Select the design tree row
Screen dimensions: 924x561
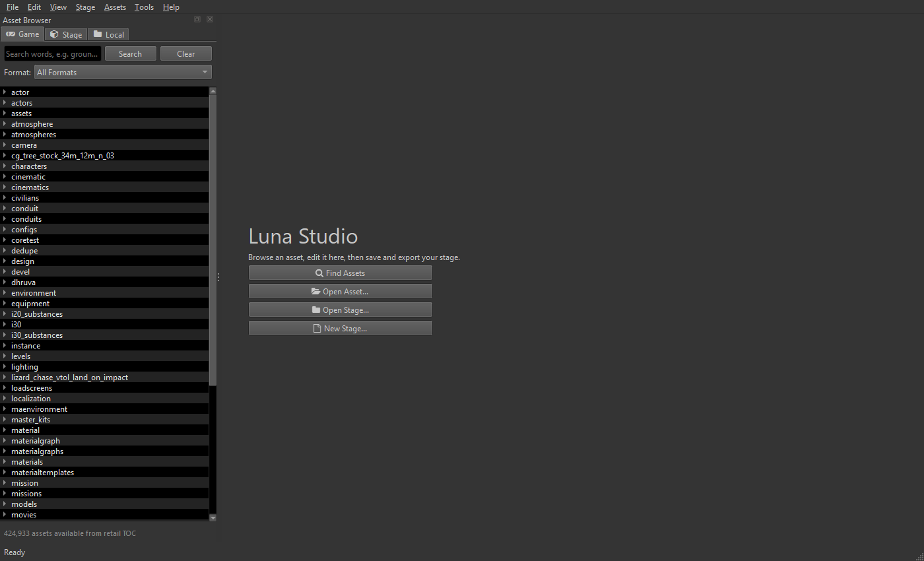pos(104,261)
